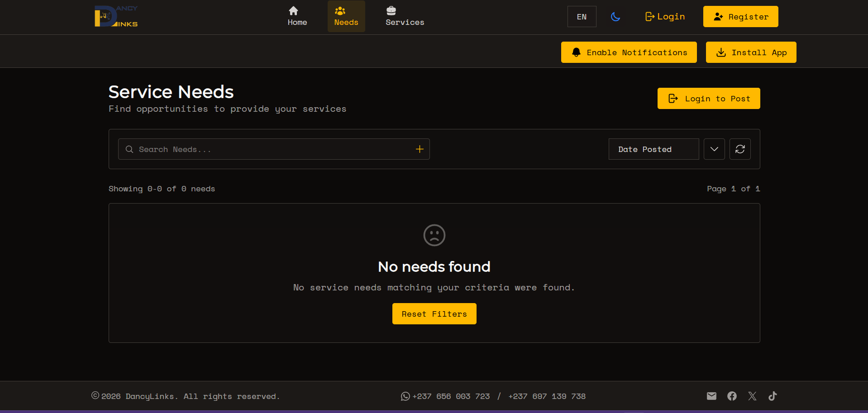
Task: Click Install App button
Action: tap(751, 52)
